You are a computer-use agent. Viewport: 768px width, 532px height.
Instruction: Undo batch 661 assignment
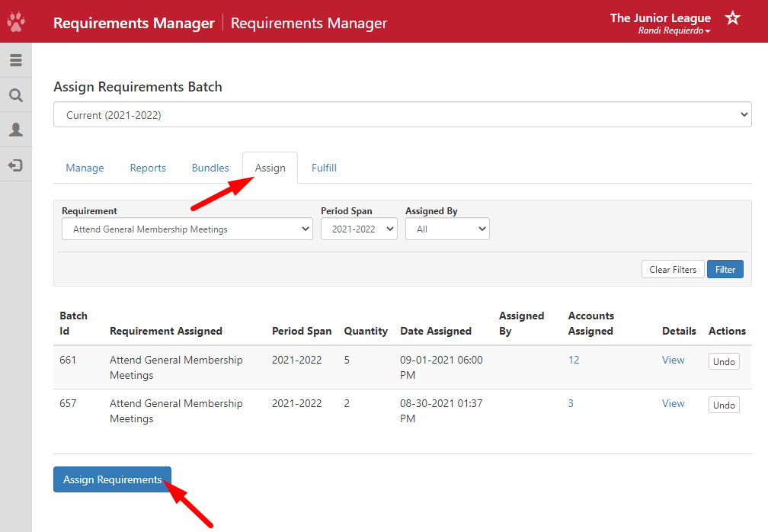(724, 361)
